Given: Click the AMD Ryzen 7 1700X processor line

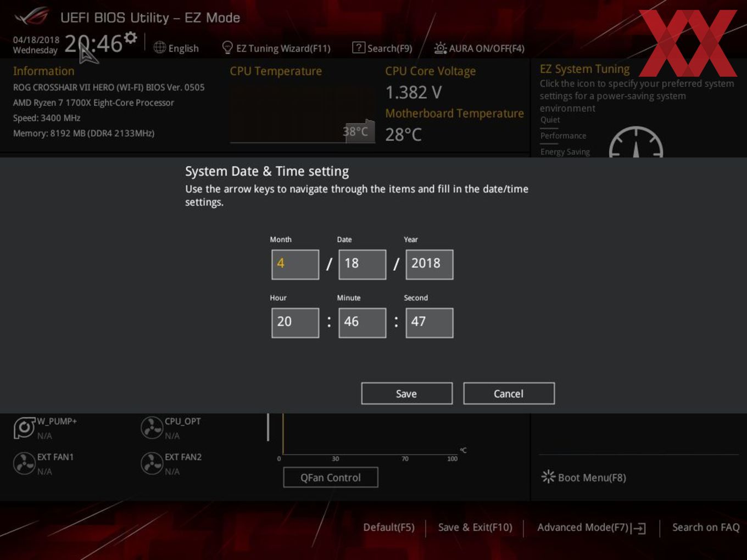Looking at the screenshot, I should pos(93,103).
